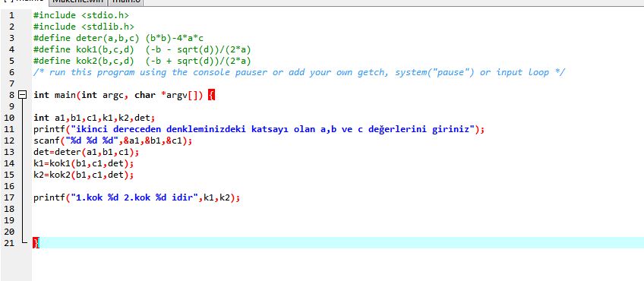The height and width of the screenshot is (281, 644).
Task: Click the highlighted closing brace on line 21
Action: point(36,243)
